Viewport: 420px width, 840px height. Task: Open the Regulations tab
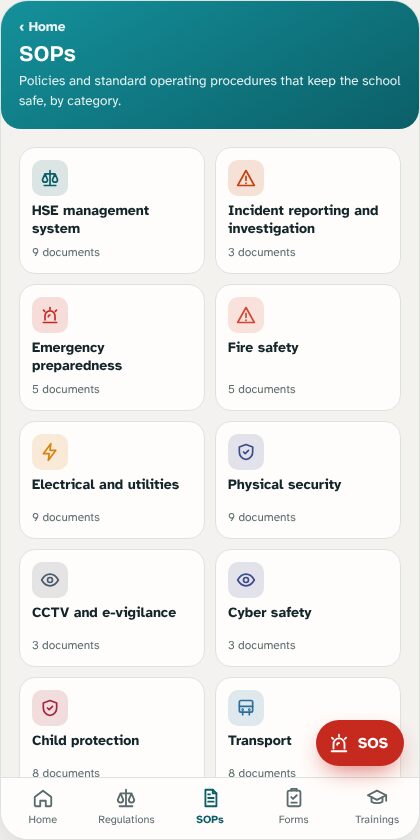coord(126,806)
